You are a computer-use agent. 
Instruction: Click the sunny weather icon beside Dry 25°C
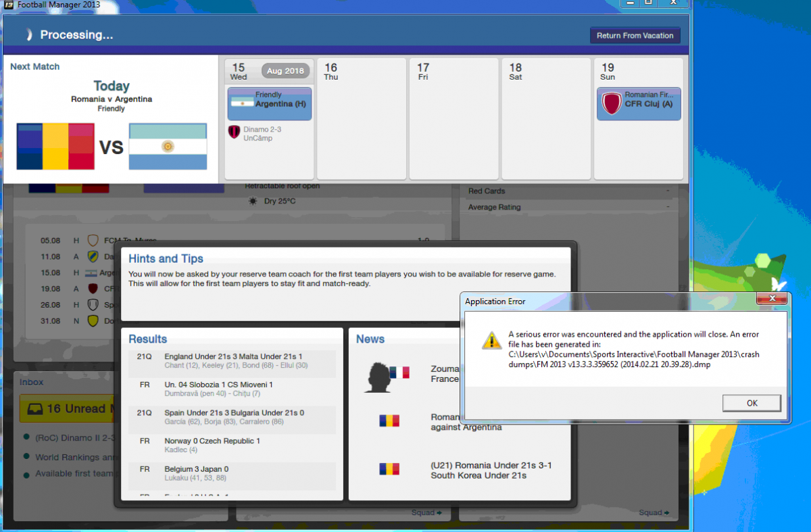pyautogui.click(x=253, y=201)
